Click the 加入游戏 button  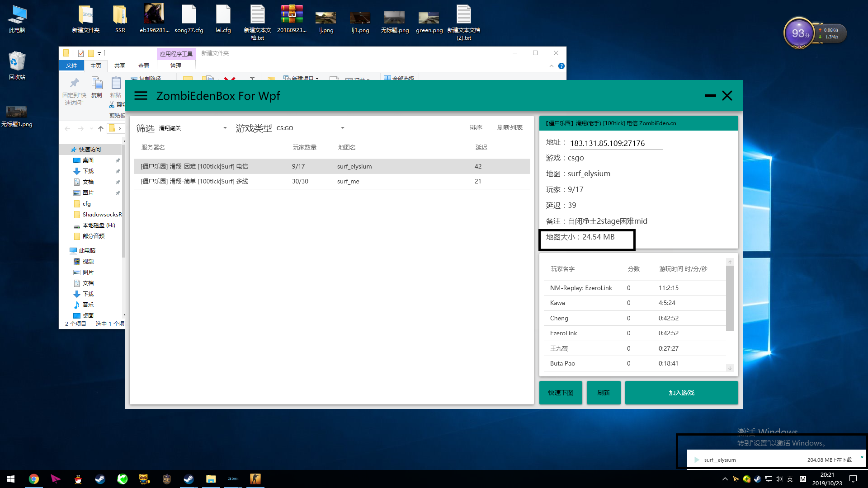[681, 393]
